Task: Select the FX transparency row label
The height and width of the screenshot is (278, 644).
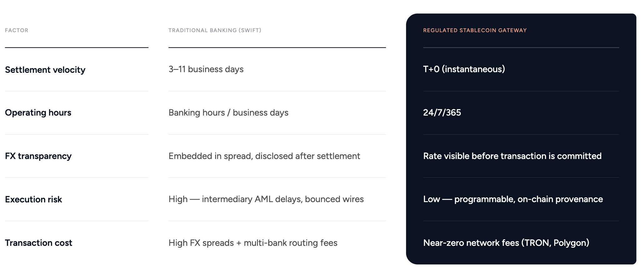Action: tap(38, 156)
